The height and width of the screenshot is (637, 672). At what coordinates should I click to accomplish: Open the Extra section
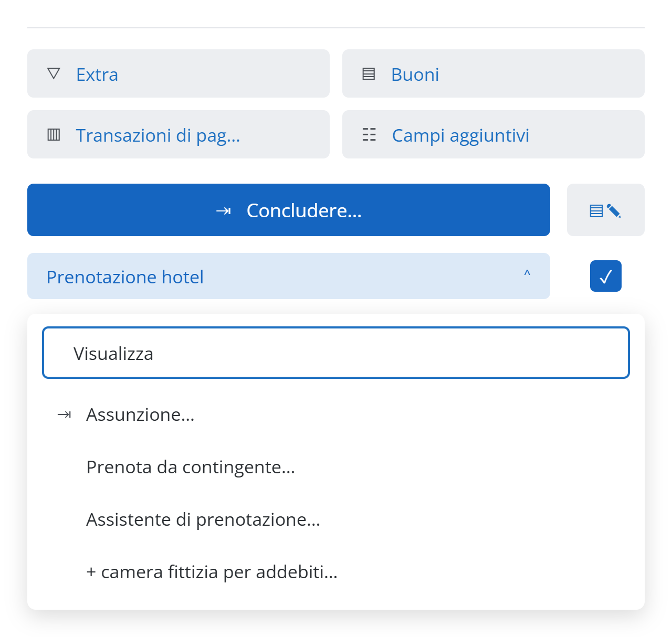pyautogui.click(x=178, y=73)
